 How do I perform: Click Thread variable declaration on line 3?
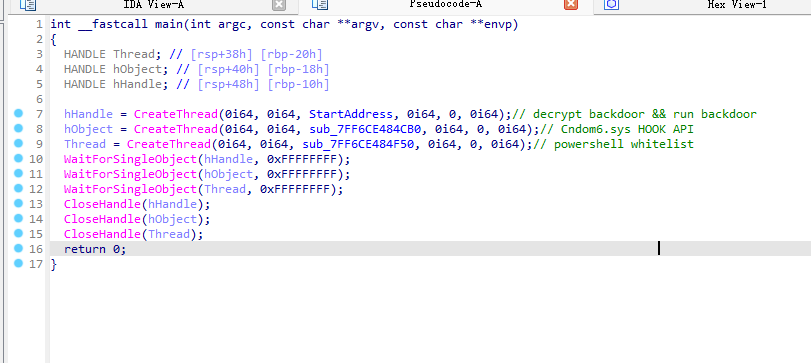pyautogui.click(x=133, y=54)
